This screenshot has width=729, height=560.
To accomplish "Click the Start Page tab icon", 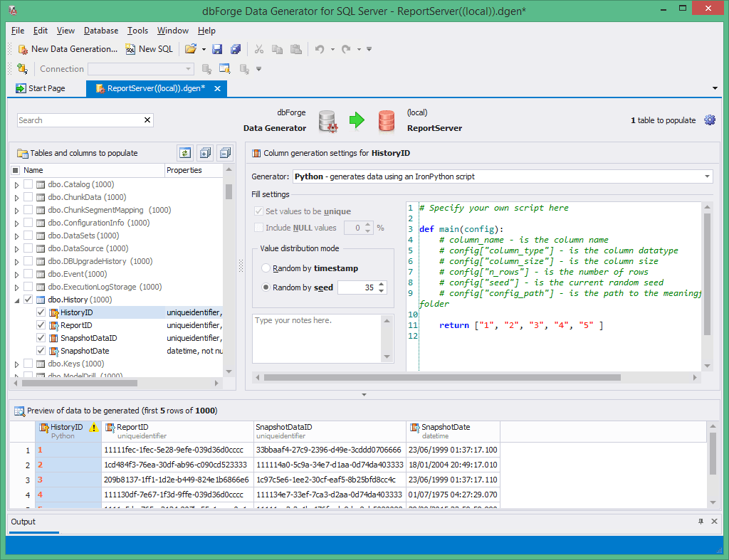I will (21, 88).
